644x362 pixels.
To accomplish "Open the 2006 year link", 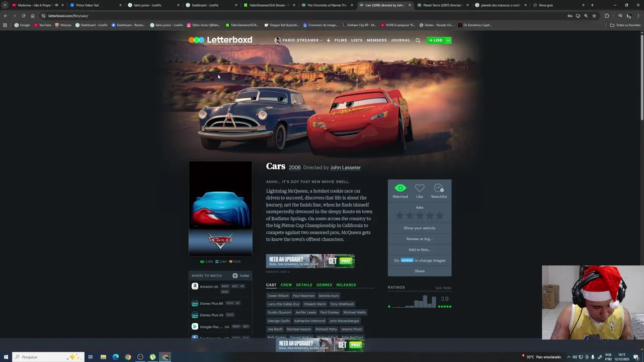I will [x=295, y=167].
